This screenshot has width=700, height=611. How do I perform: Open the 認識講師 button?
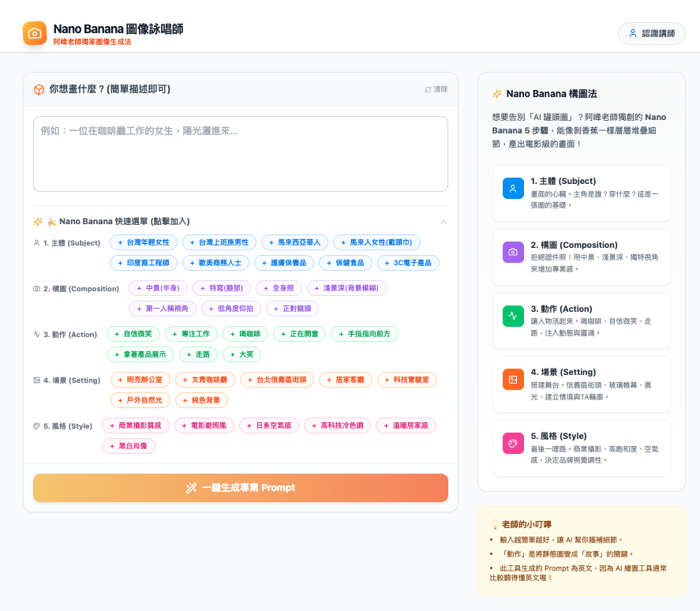pos(651,33)
